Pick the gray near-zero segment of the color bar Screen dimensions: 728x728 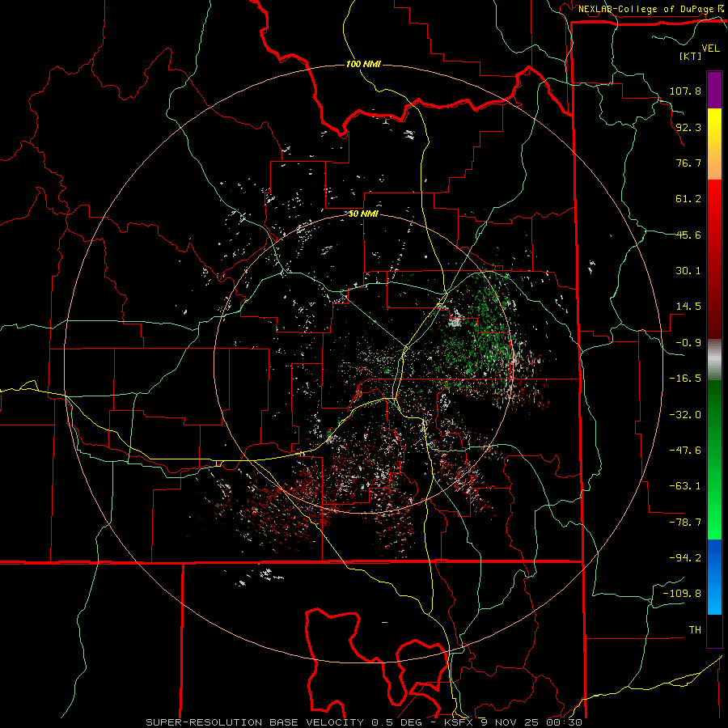[x=714, y=360]
